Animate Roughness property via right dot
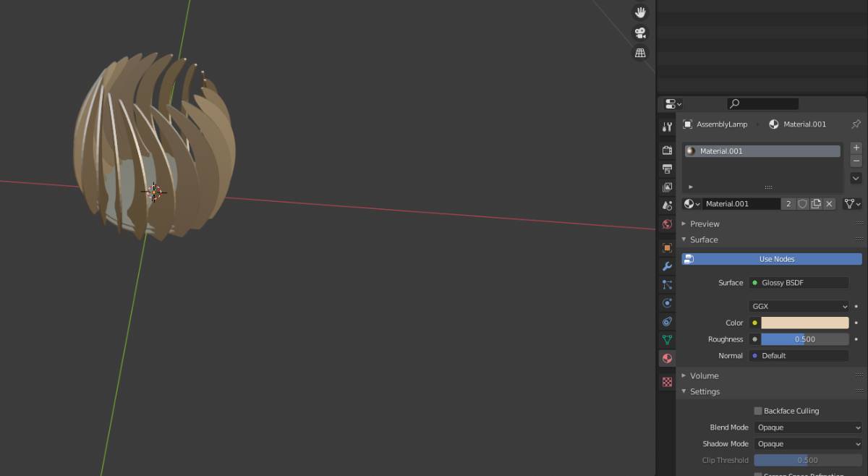Viewport: 868px width, 476px height. coord(856,339)
